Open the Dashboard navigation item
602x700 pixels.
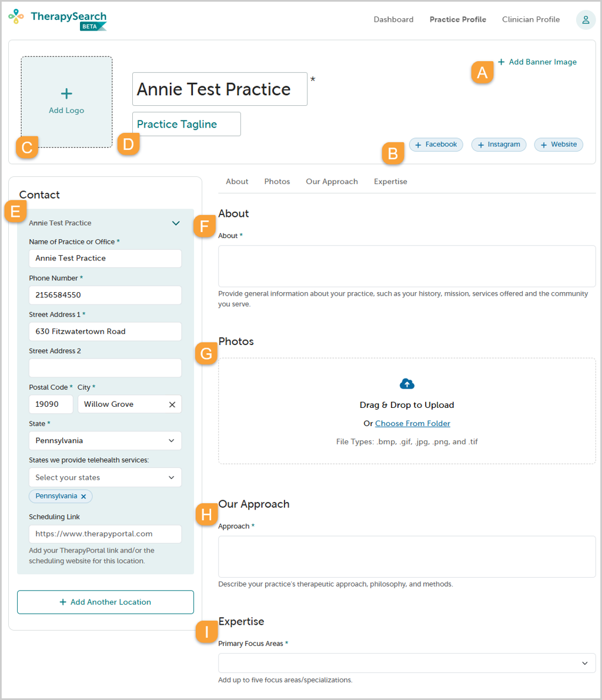click(393, 19)
